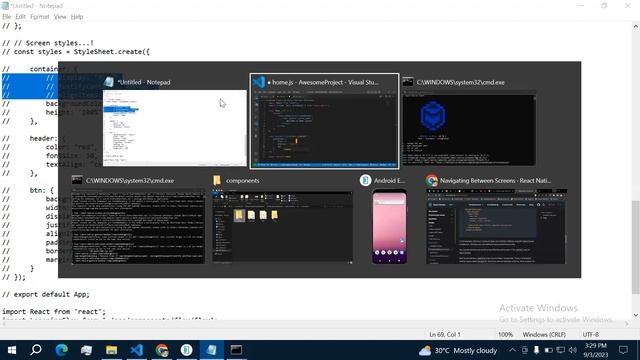This screenshot has width=640, height=360.
Task: Click the Chrome icon in the task switcher
Action: (431, 180)
